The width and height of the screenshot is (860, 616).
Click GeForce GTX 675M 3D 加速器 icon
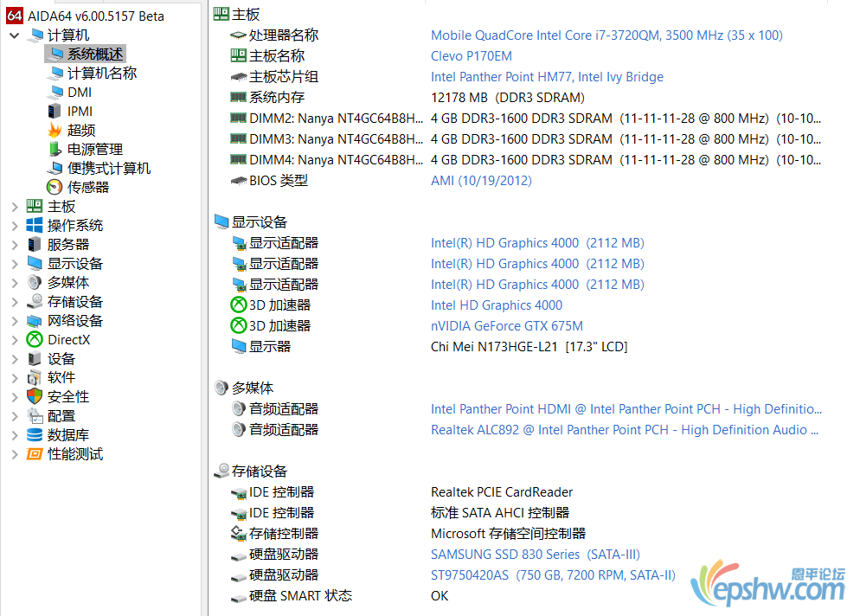click(x=238, y=325)
